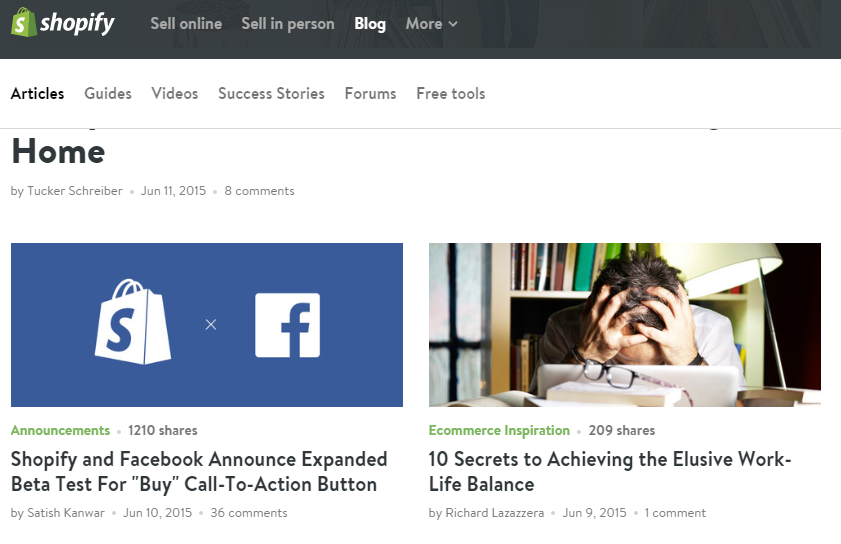The width and height of the screenshot is (841, 544).
Task: Open the Free tools tab
Action: pos(451,93)
